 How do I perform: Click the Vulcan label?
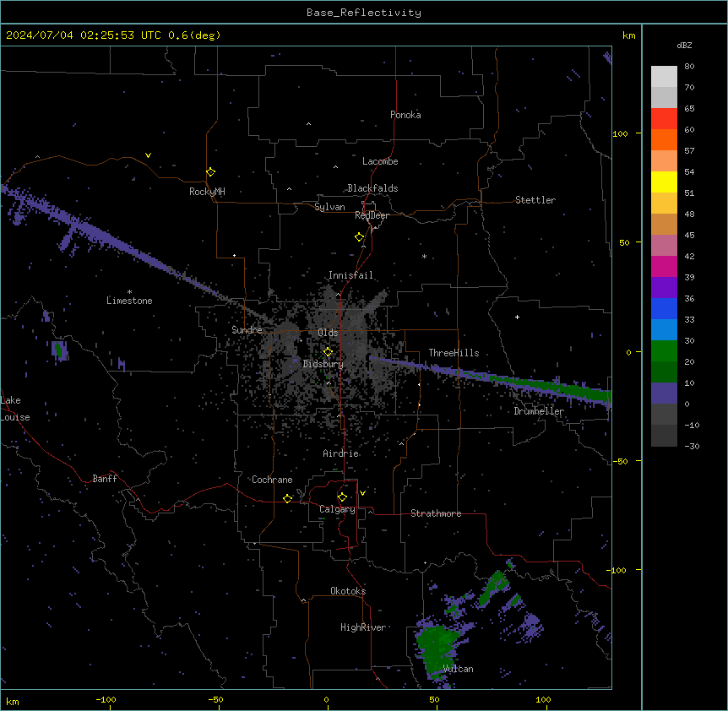459,669
